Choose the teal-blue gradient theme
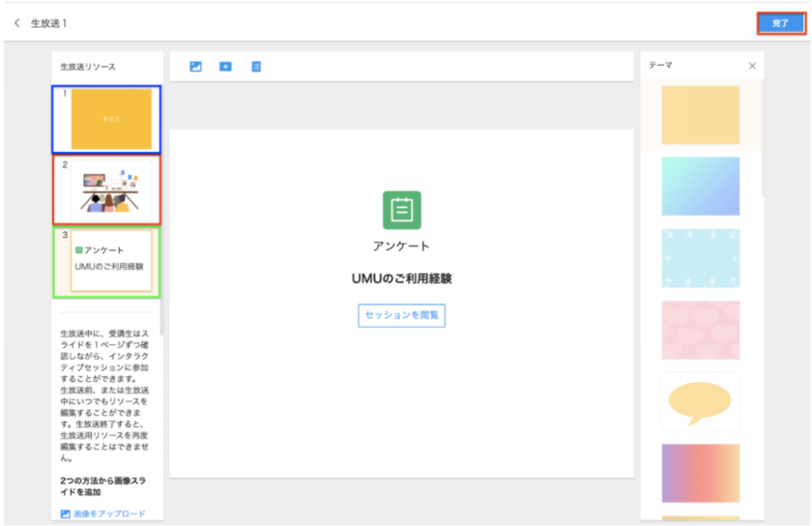This screenshot has height=526, width=812. point(700,186)
